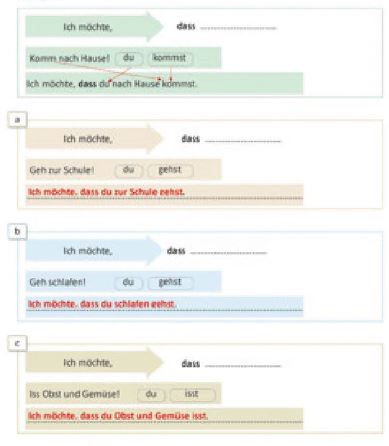Select the 'du' chip next to 'Komm nach Hause!'
Screen dimensions: 389x446
click(129, 58)
